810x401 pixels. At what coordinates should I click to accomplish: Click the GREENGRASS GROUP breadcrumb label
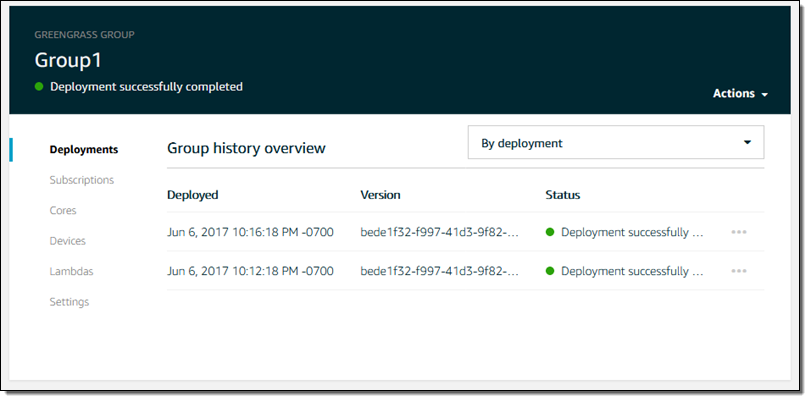point(84,35)
